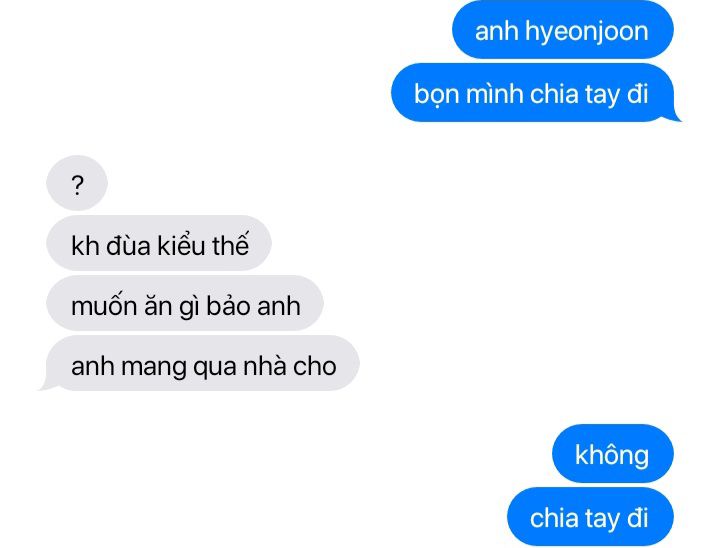720x548 pixels.
Task: Click the tail of "bọn mình chia tay đi" bubble
Action: pyautogui.click(x=673, y=116)
